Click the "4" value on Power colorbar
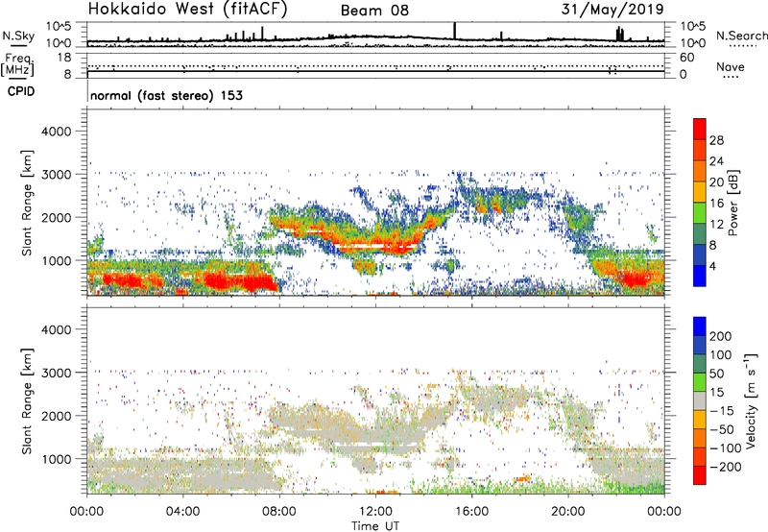 pos(712,266)
